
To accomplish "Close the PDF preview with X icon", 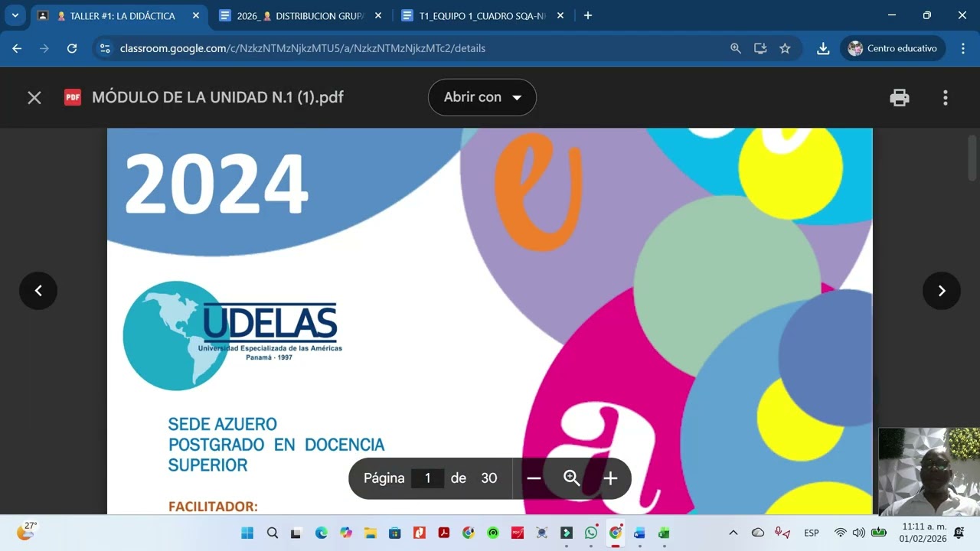I will [34, 97].
